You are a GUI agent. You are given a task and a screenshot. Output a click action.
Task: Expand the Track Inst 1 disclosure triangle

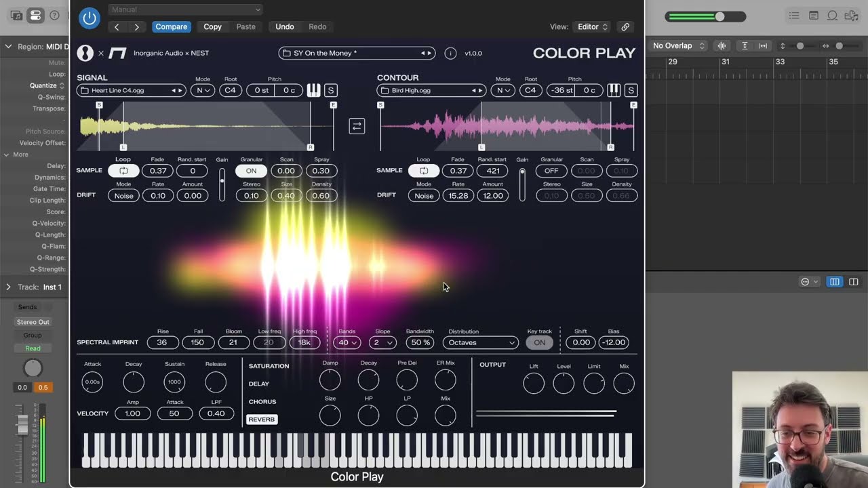tap(8, 287)
